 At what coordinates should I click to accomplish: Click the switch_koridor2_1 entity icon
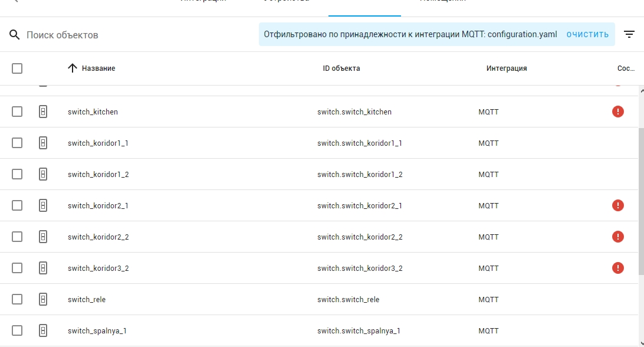(x=43, y=205)
